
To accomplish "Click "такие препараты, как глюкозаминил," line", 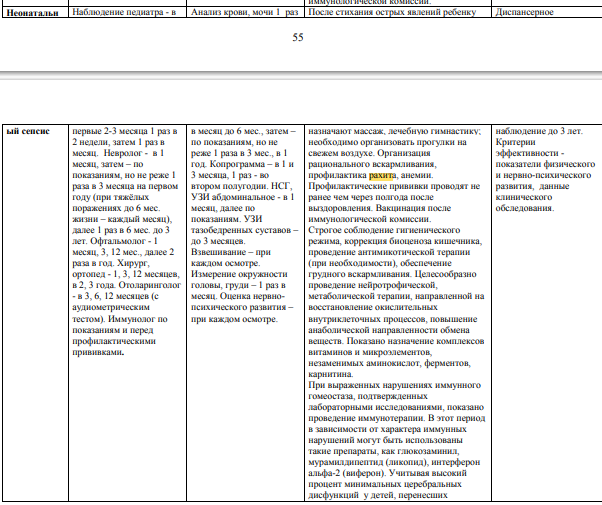I will click(384, 452).
